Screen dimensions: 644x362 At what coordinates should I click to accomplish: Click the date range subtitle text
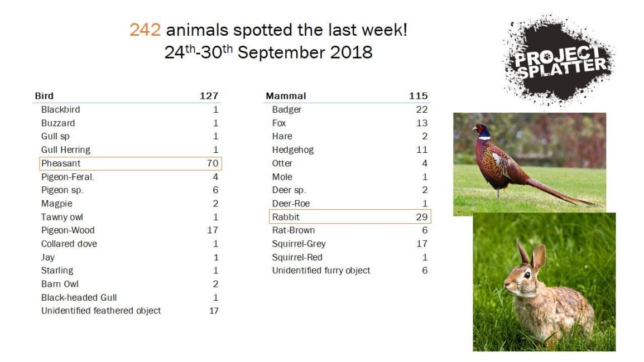[268, 52]
